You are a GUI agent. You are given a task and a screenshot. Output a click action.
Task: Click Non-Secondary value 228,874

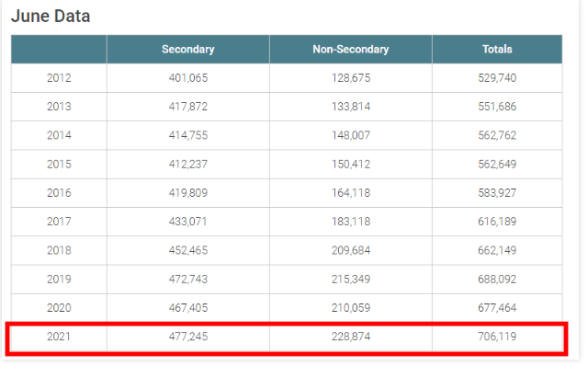pos(351,337)
